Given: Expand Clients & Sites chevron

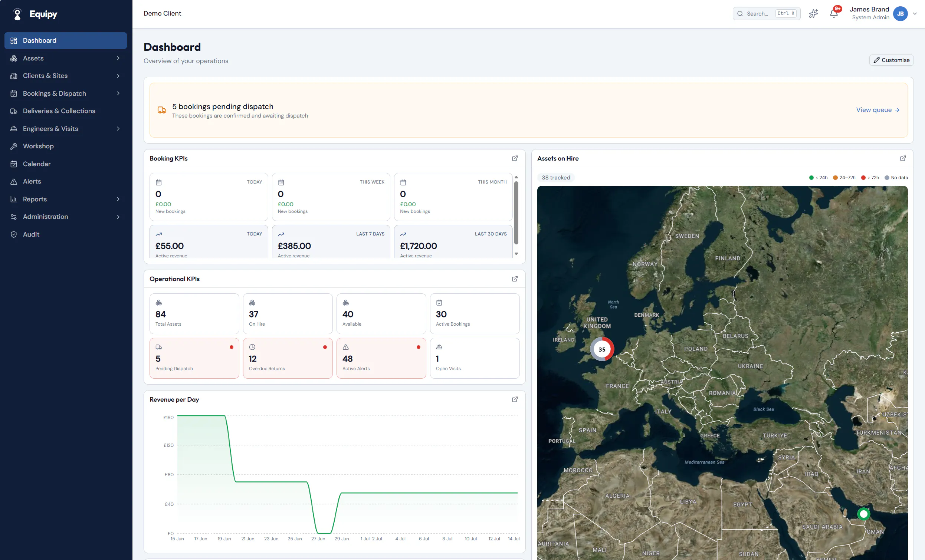Looking at the screenshot, I should [x=118, y=76].
